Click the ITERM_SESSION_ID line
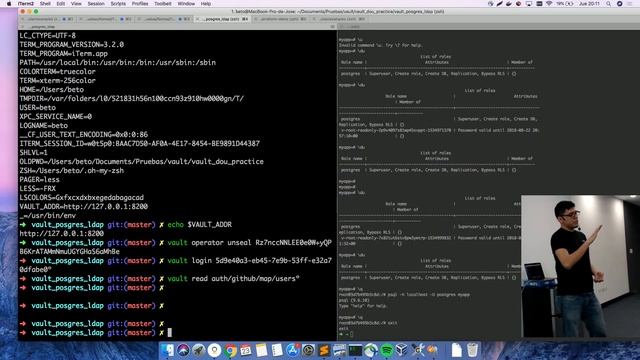Viewport: 640px width, 360px height. (x=140, y=144)
